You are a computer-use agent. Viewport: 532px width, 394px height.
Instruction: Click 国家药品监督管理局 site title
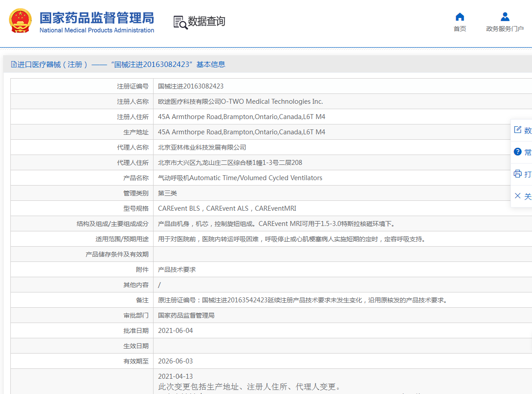[97, 18]
